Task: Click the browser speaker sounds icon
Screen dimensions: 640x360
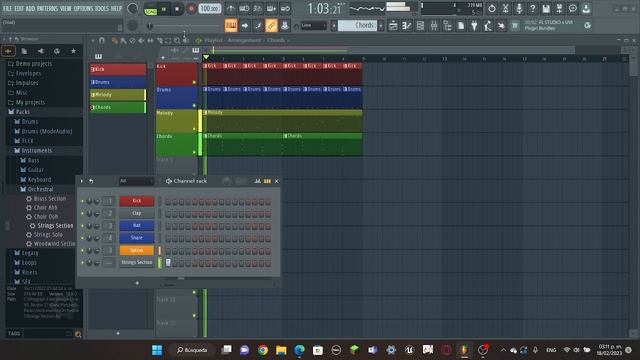Action: point(40,51)
